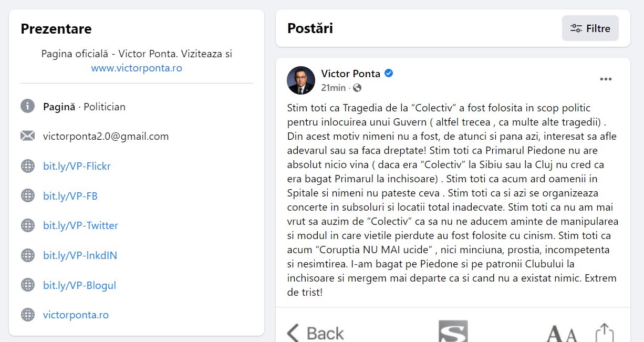Open the bit.ly/VP-Twitter link
Image resolution: width=644 pixels, height=342 pixels.
[x=80, y=225]
